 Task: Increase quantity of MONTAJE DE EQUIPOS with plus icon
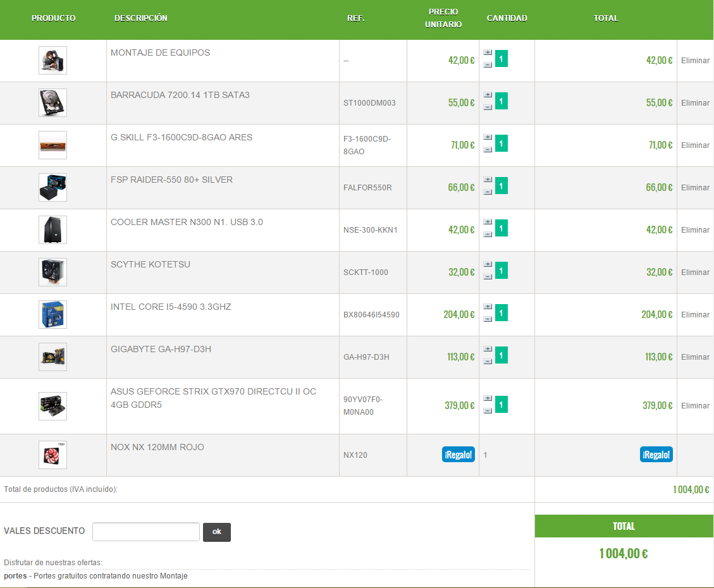pos(488,52)
